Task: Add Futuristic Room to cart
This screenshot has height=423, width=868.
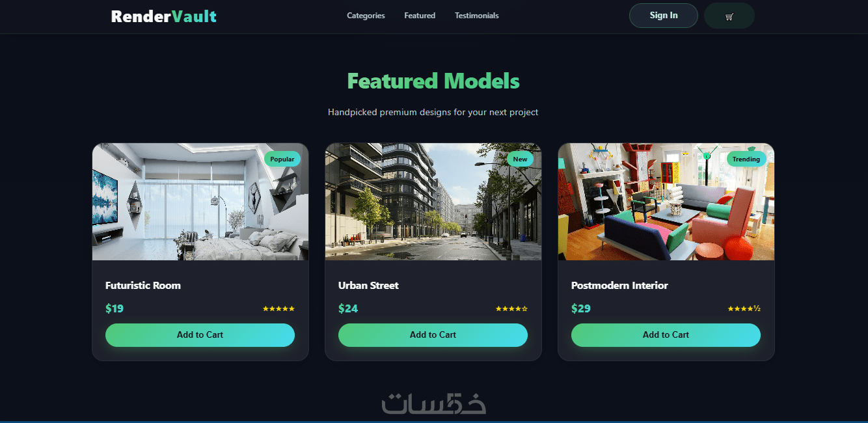Action: [200, 334]
